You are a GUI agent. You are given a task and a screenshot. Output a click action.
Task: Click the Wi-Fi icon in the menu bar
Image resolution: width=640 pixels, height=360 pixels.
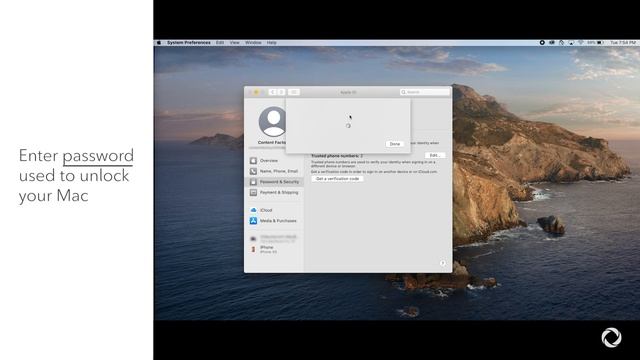(x=581, y=42)
